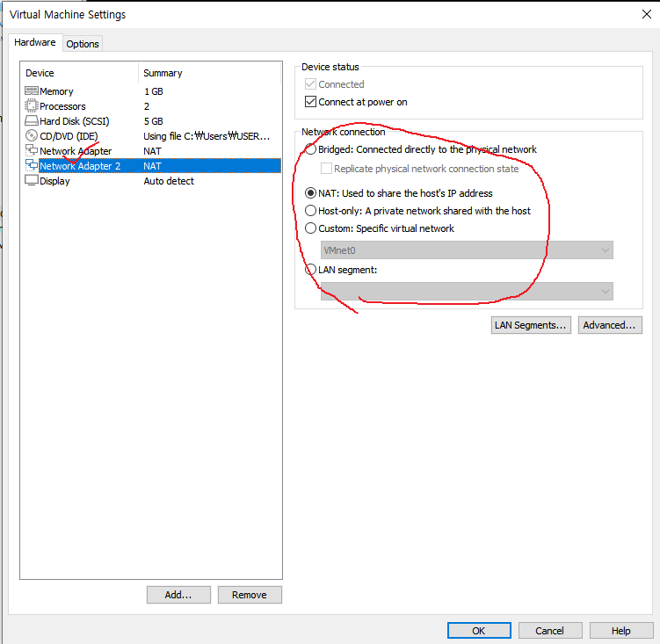Switch to the Options tab
Image resolution: width=660 pixels, height=644 pixels.
pos(83,44)
